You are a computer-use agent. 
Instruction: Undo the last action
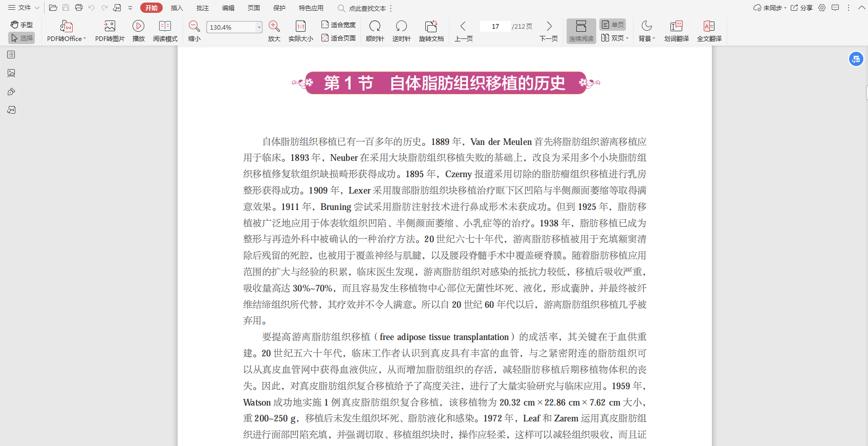(92, 8)
